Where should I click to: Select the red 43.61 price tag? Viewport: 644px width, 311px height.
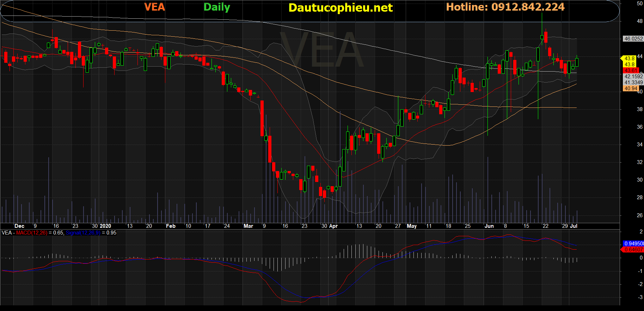631,71
